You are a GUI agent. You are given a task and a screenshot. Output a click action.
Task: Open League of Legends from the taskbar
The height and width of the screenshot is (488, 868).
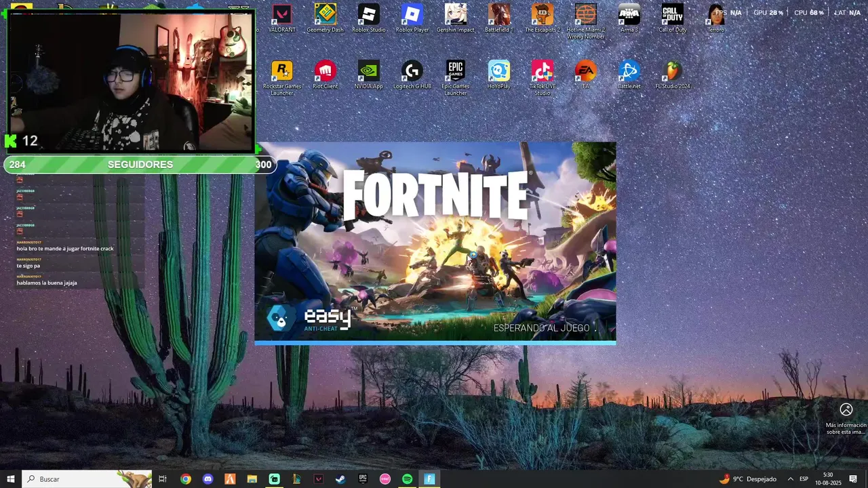(x=296, y=479)
